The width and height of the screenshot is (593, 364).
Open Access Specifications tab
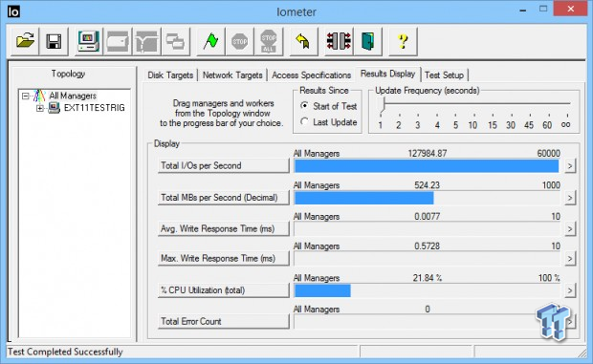[x=311, y=75]
